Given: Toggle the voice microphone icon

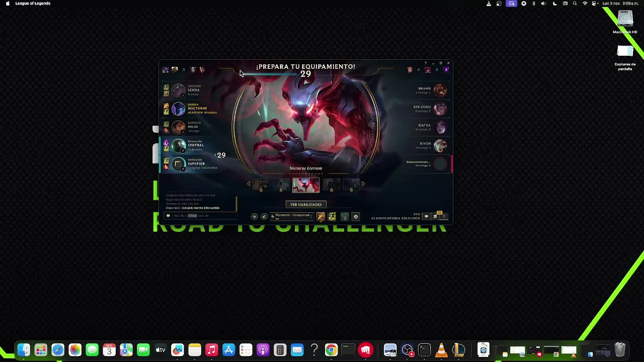Looking at the screenshot, I should pos(444,217).
